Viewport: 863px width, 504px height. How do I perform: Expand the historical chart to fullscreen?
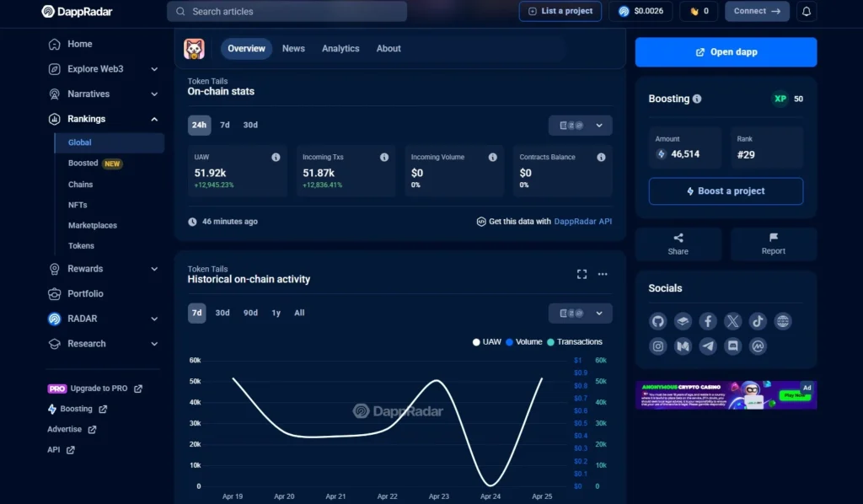(x=582, y=274)
